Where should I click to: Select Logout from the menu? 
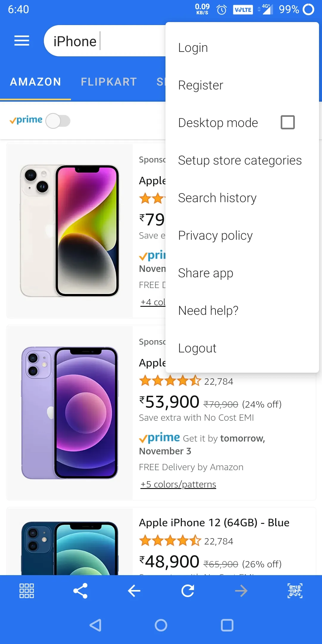click(242, 348)
